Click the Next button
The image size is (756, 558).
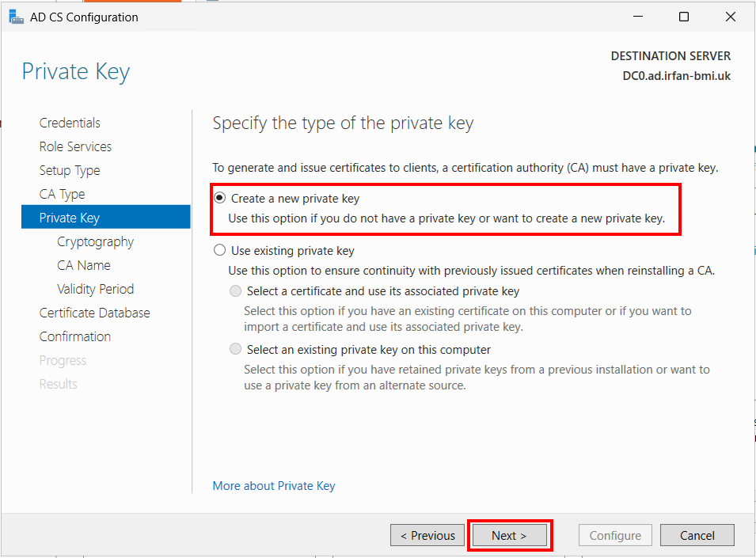[509, 535]
